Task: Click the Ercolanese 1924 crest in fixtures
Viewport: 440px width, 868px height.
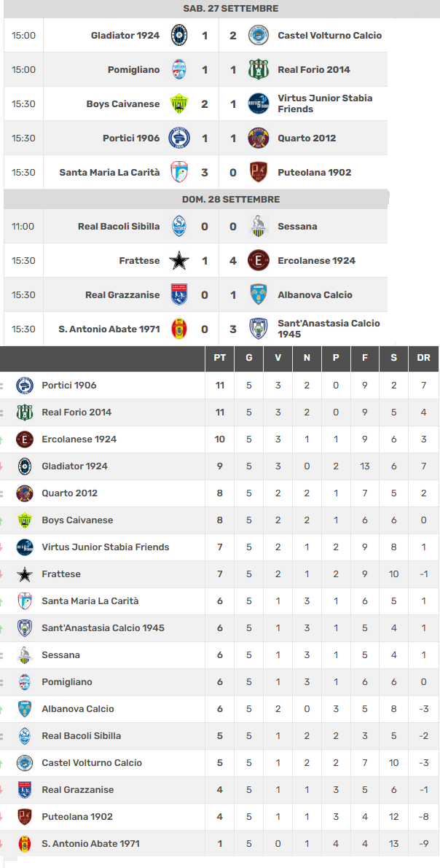Action: [x=258, y=260]
